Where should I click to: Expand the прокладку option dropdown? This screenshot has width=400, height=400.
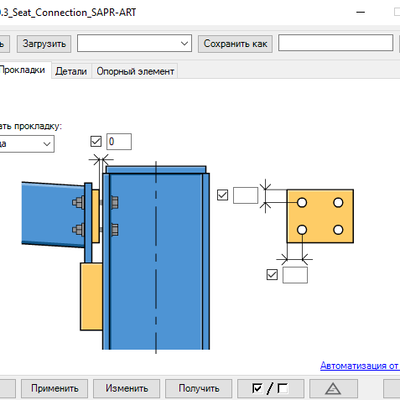point(27,144)
